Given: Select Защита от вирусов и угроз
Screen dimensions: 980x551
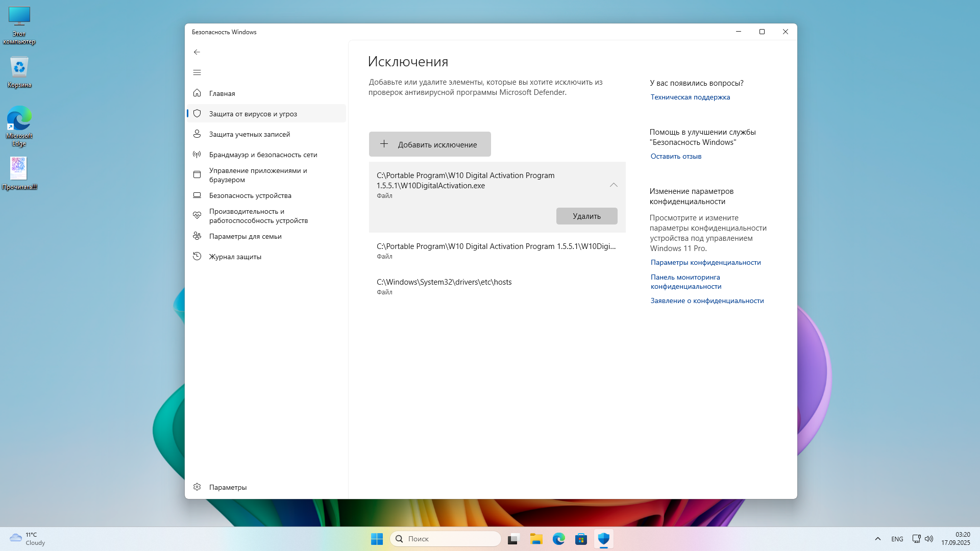Looking at the screenshot, I should click(266, 114).
